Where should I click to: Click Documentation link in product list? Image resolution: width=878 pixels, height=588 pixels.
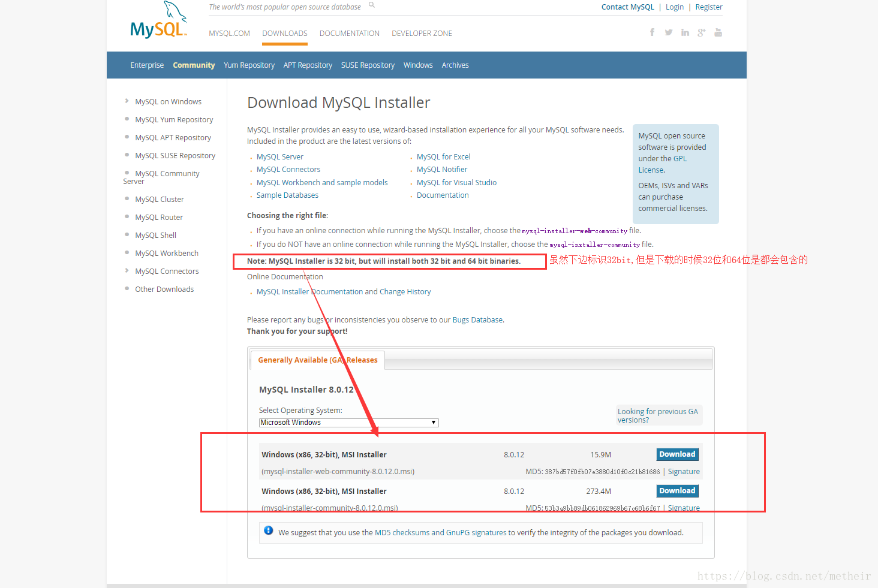point(443,195)
